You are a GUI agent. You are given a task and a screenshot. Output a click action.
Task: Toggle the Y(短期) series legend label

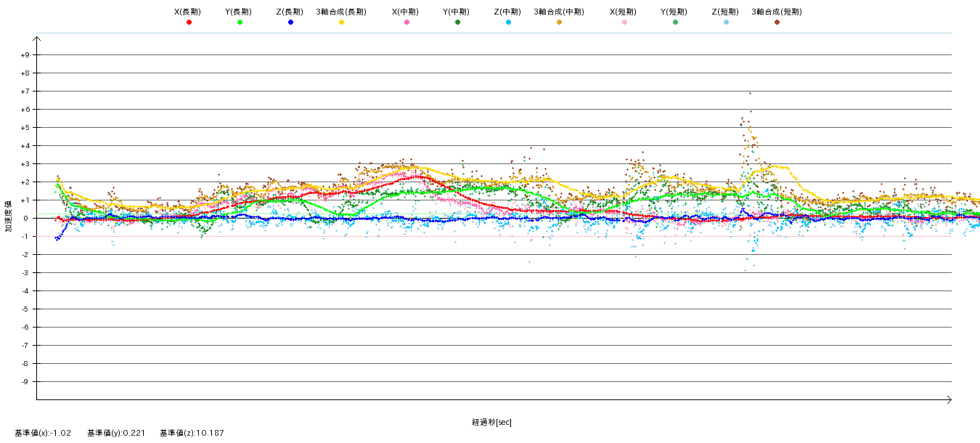coord(674,12)
